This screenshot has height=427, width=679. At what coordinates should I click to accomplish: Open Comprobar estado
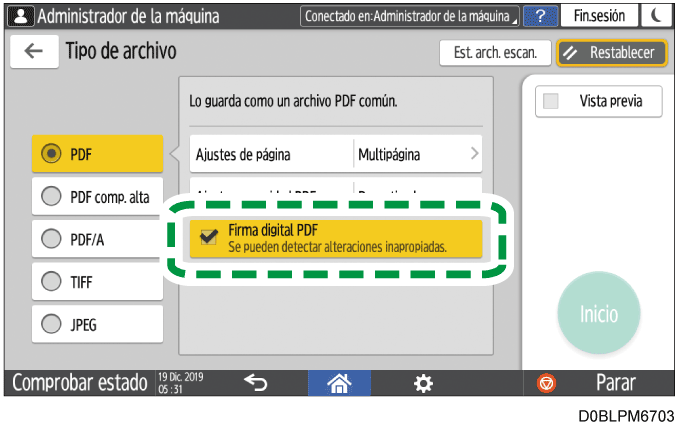pyautogui.click(x=80, y=383)
